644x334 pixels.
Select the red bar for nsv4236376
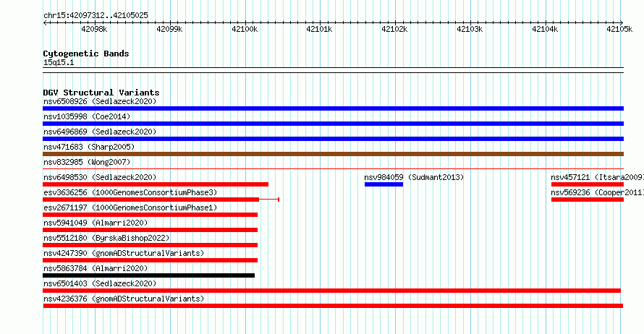[333, 306]
